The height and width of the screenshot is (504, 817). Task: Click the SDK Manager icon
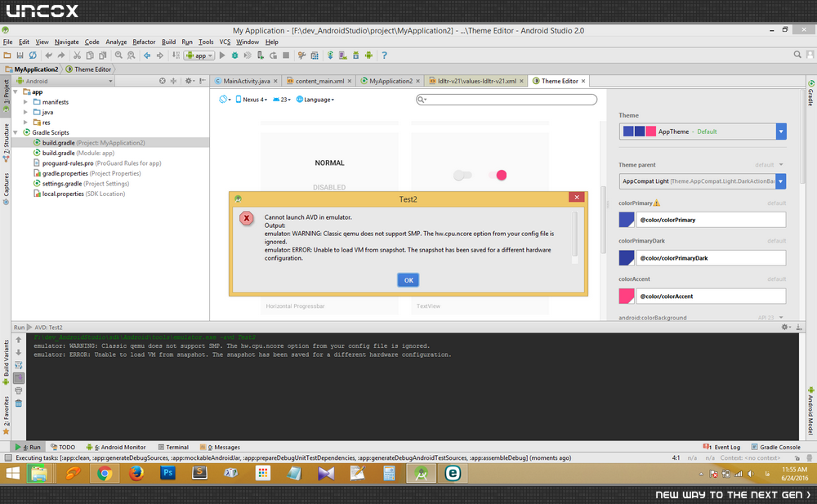coord(356,56)
